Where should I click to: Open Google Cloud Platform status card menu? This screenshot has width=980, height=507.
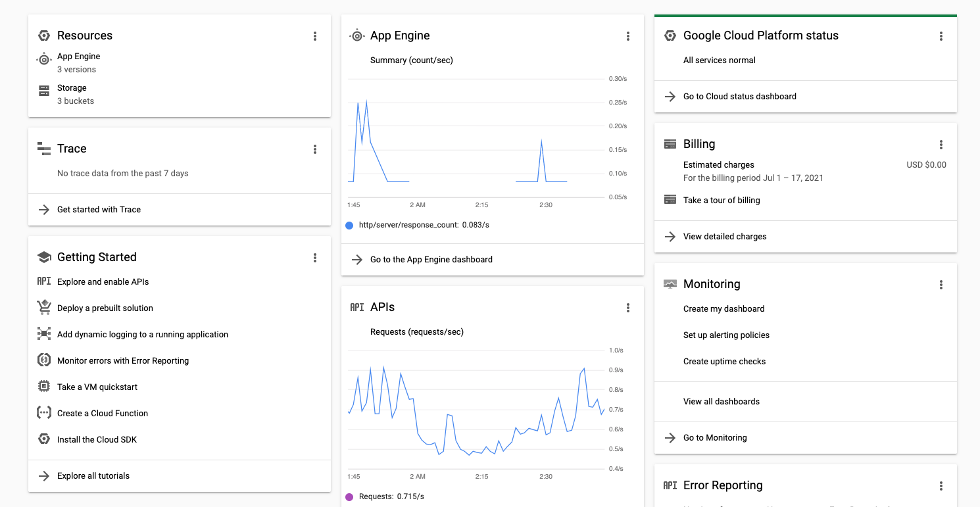941,36
